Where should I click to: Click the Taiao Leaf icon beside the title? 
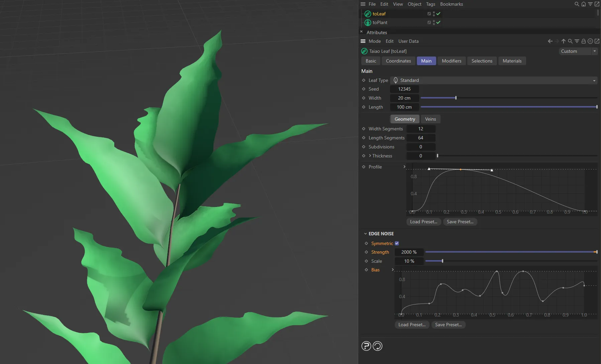pyautogui.click(x=364, y=51)
